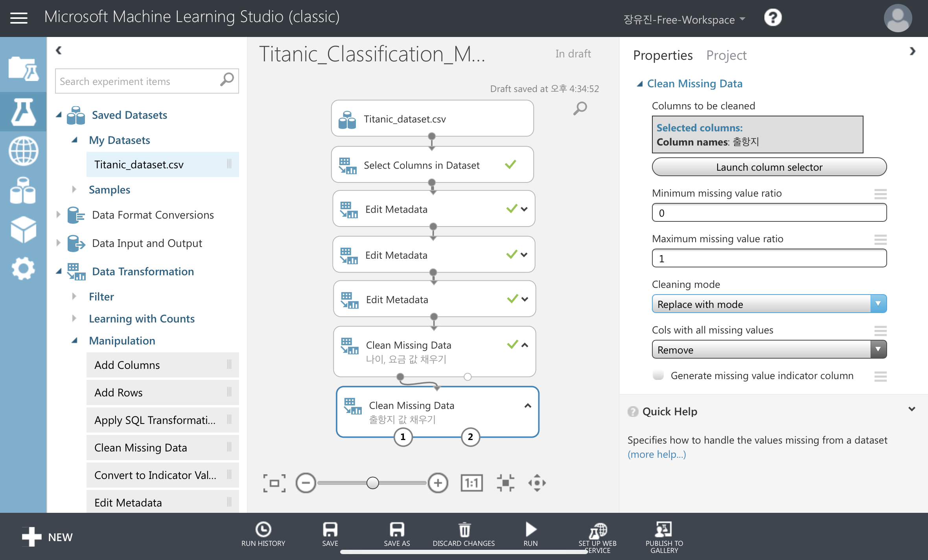This screenshot has width=928, height=560.
Task: Open Datasets cylinders sidebar icon
Action: click(x=23, y=190)
